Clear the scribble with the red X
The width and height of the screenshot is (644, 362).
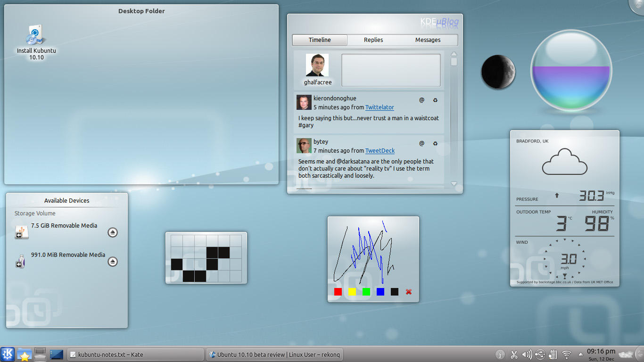[x=409, y=292]
